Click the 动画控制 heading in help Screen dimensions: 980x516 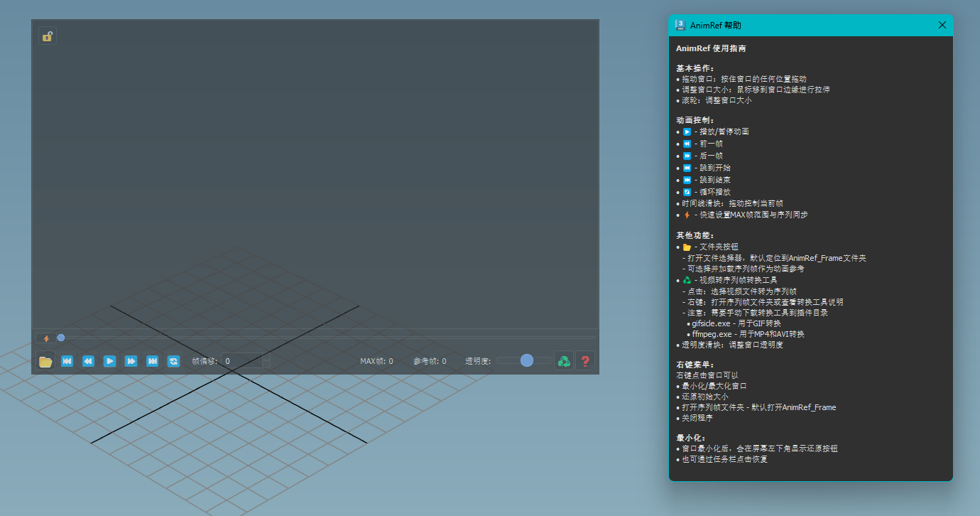[x=695, y=120]
